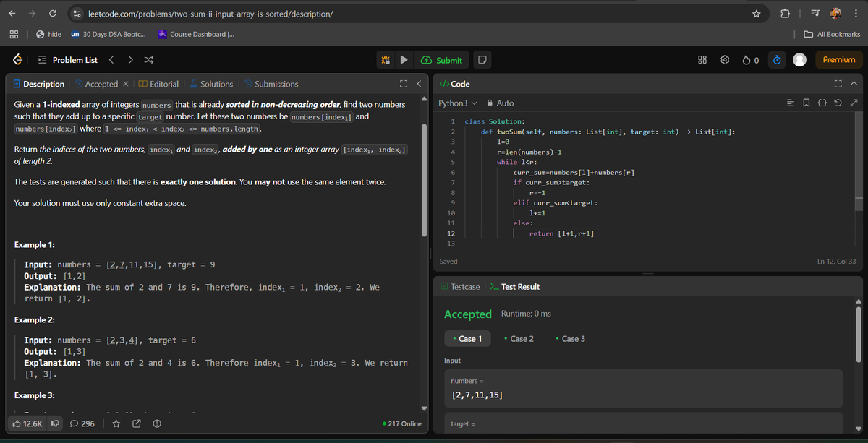
Task: Switch to the Accepted tab
Action: [96, 84]
